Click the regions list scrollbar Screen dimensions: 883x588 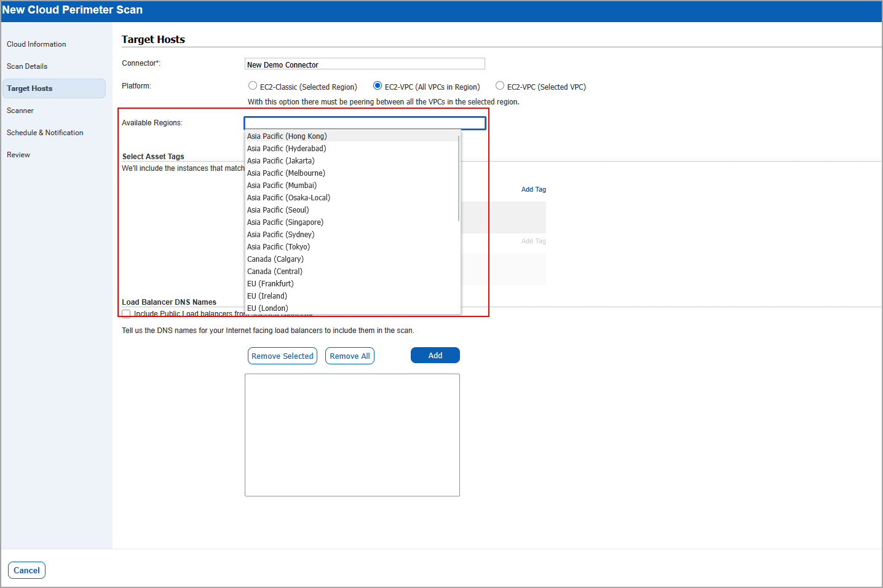point(459,178)
